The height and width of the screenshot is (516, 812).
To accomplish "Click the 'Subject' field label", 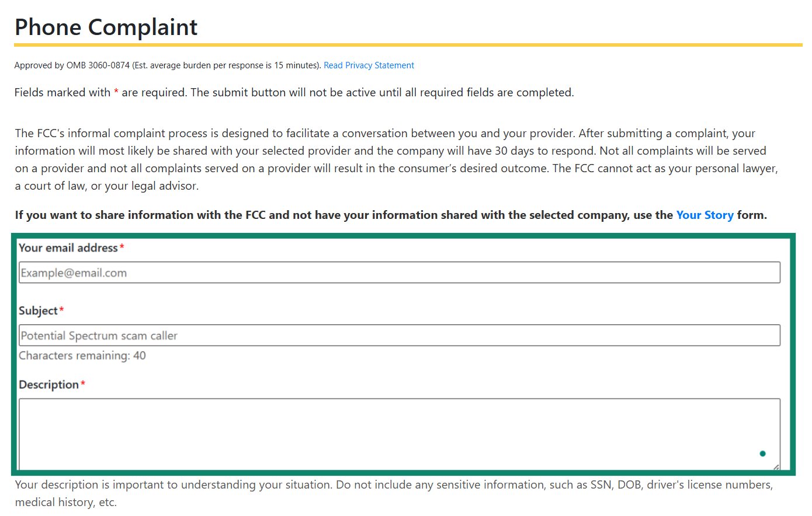I will 38,311.
